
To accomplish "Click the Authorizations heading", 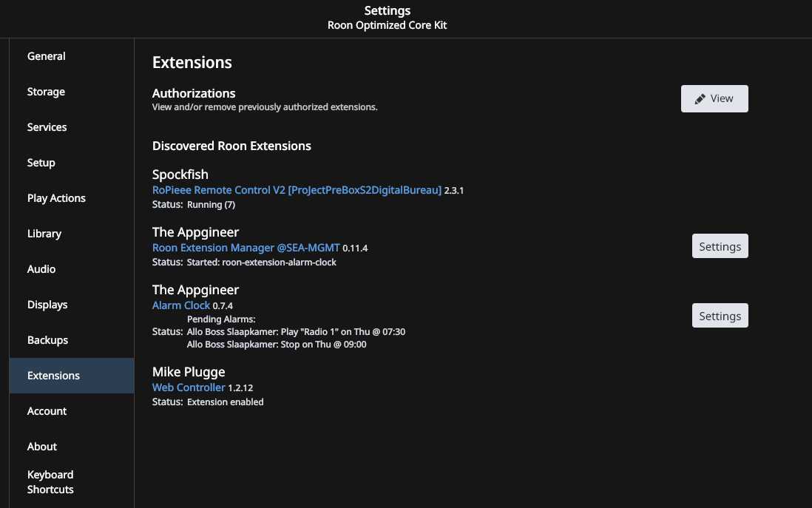I will [x=194, y=93].
